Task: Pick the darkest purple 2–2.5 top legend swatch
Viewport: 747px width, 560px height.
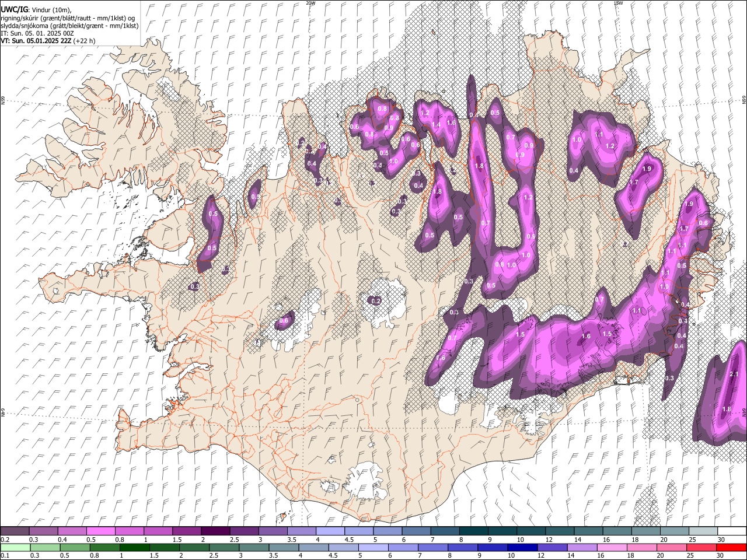Action: coord(215,531)
